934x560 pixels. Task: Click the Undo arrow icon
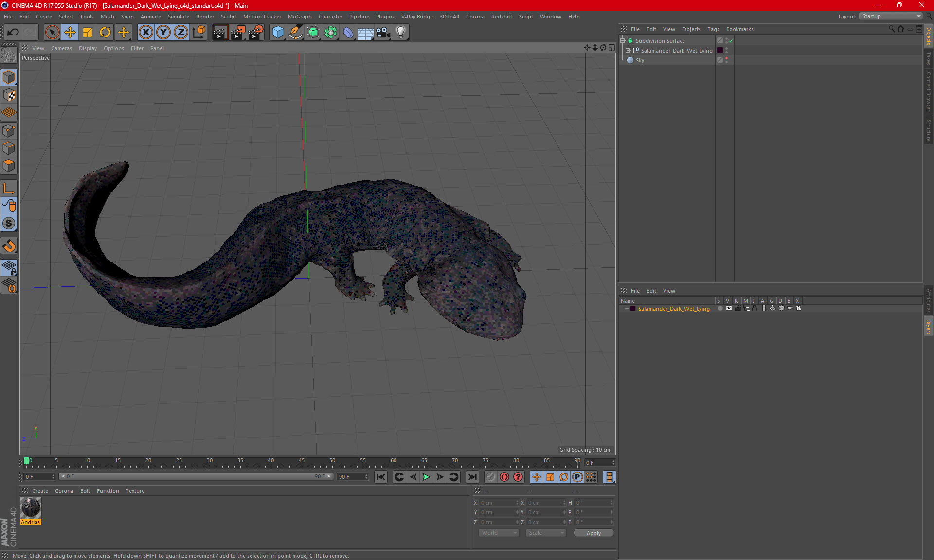pos(13,33)
